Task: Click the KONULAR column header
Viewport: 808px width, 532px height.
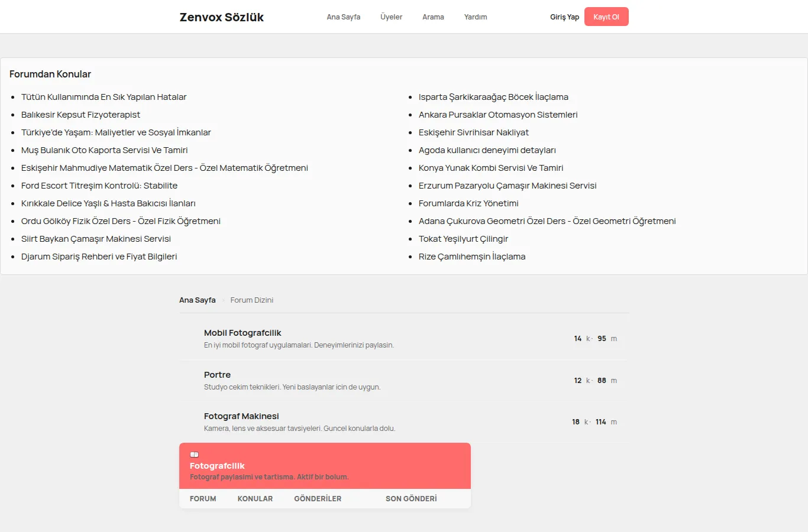Action: point(255,499)
